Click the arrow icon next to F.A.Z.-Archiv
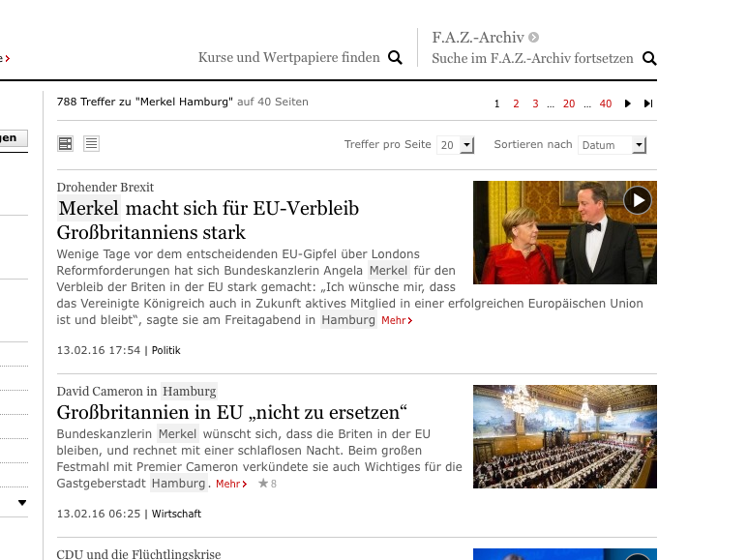The image size is (748, 560). coord(534,37)
